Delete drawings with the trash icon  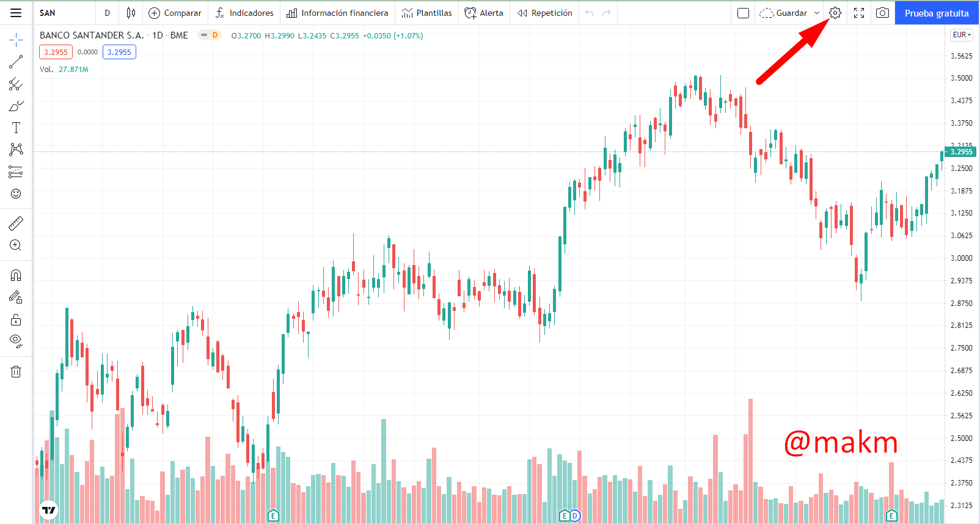[16, 371]
